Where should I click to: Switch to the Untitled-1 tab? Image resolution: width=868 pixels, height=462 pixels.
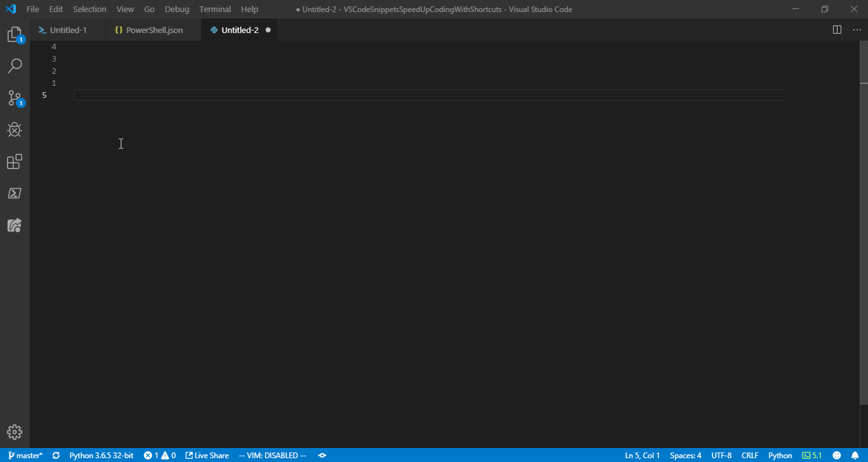[68, 30]
